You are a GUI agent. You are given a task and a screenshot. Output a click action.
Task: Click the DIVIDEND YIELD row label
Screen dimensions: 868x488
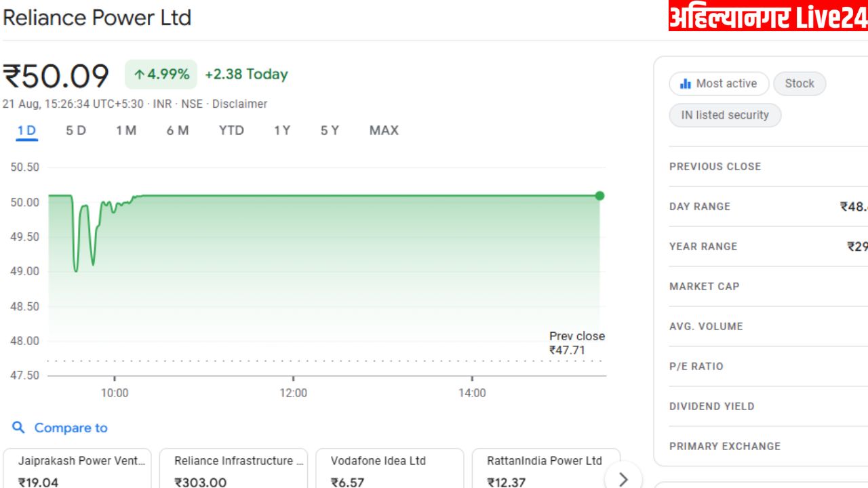[x=711, y=407]
